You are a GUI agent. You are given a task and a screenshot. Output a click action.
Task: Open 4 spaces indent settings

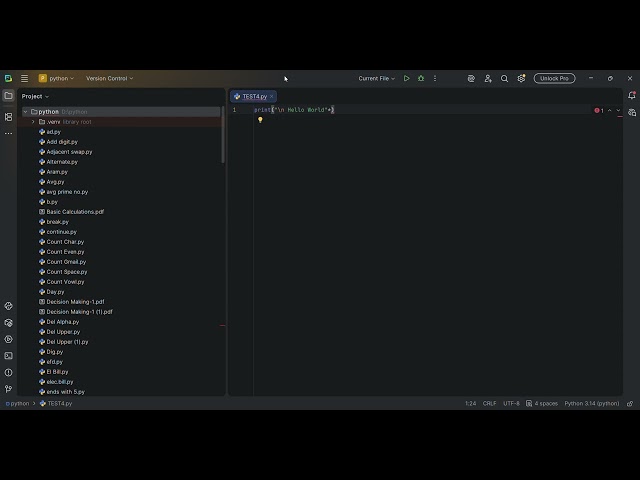click(542, 403)
